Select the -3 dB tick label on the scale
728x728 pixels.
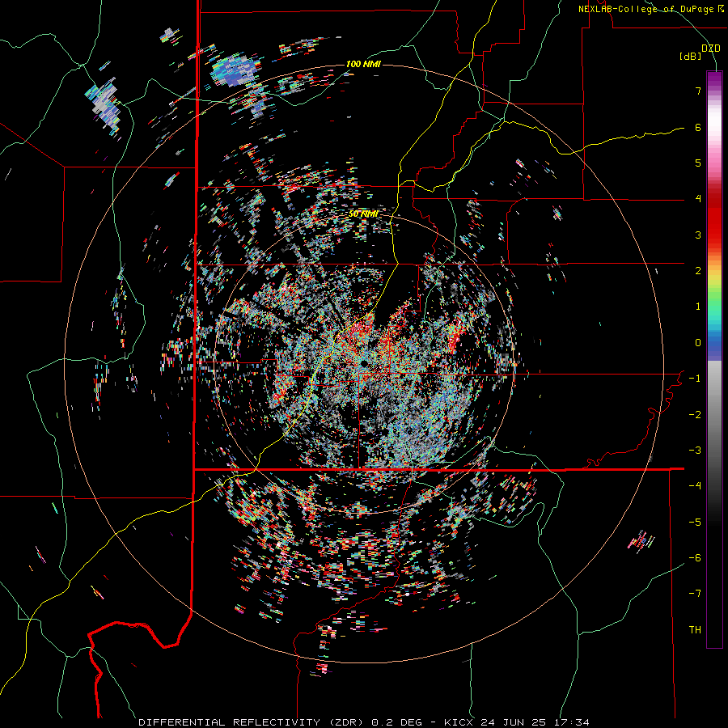pyautogui.click(x=695, y=451)
